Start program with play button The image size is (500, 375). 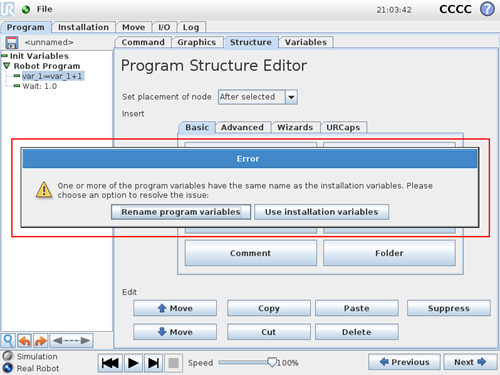click(133, 363)
